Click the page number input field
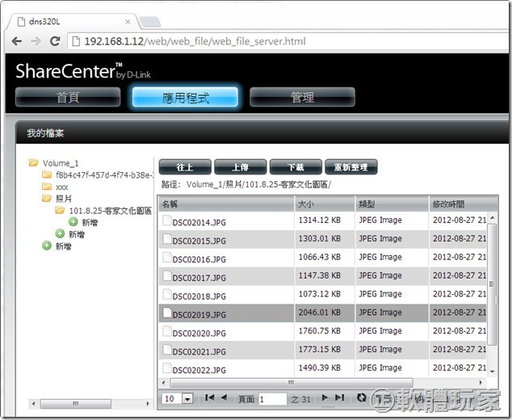This screenshot has width=512, height=420. (273, 399)
